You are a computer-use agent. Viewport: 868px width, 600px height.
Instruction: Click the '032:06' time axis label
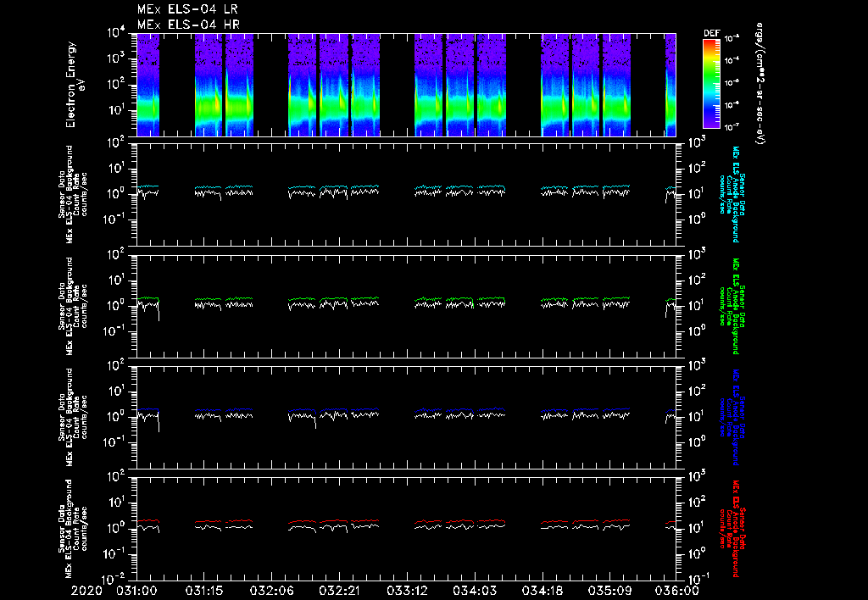(272, 591)
